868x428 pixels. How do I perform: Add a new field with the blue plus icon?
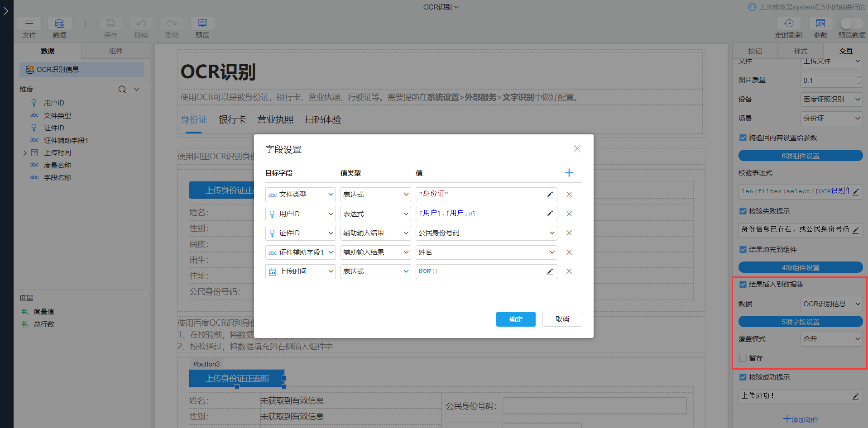(x=569, y=172)
